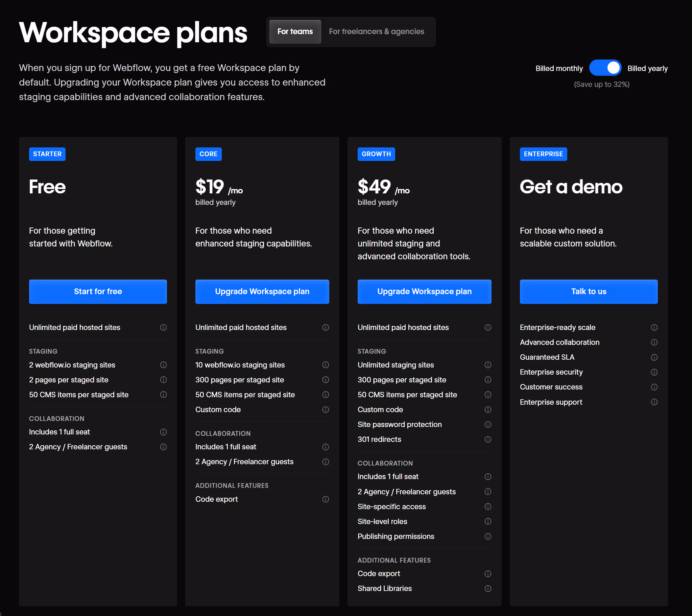Image resolution: width=692 pixels, height=616 pixels.
Task: Open info for Starter Unlimited paid hosted sites
Action: [x=163, y=328]
